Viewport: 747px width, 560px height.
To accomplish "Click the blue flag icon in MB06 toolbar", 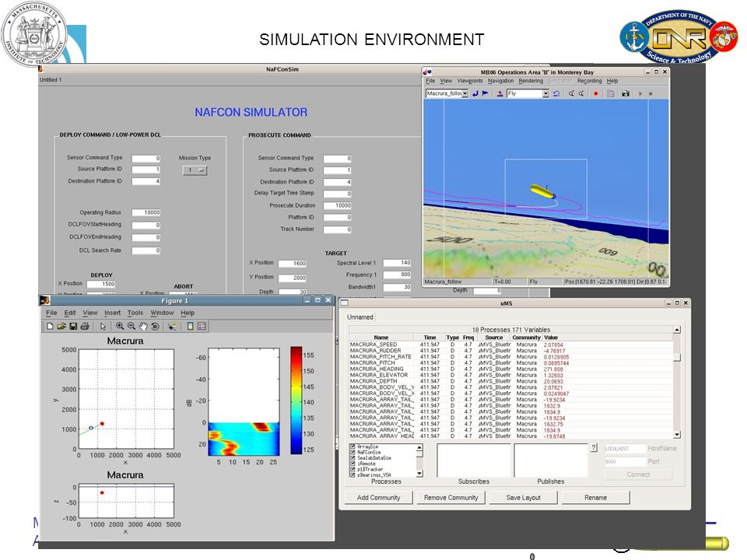I will click(x=485, y=94).
